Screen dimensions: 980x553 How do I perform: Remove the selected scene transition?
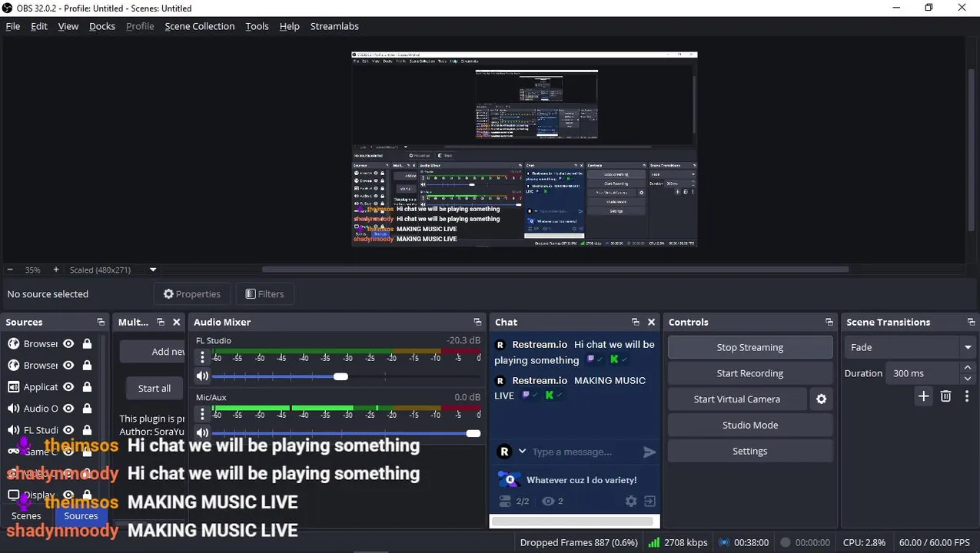tap(946, 396)
